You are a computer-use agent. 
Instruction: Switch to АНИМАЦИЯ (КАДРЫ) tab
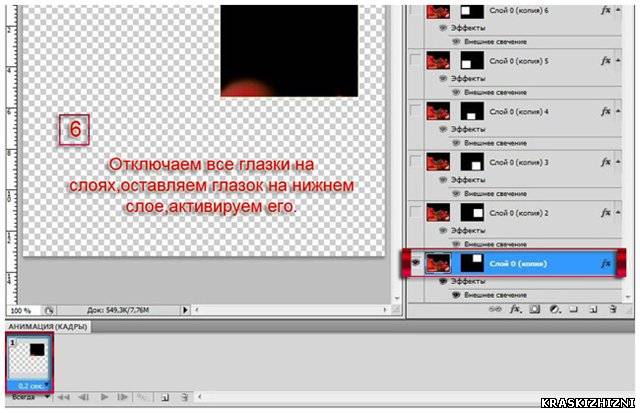48,326
